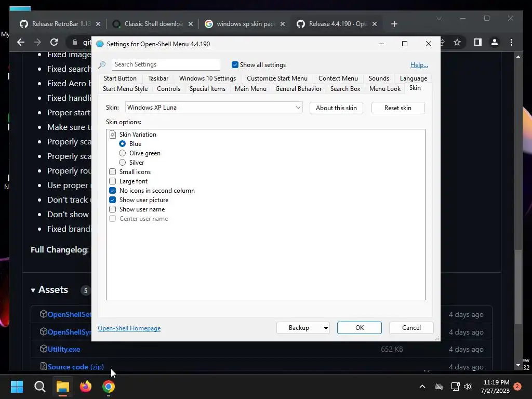532x399 pixels.
Task: Click the Skin Variation settings group icon
Action: pos(113,135)
